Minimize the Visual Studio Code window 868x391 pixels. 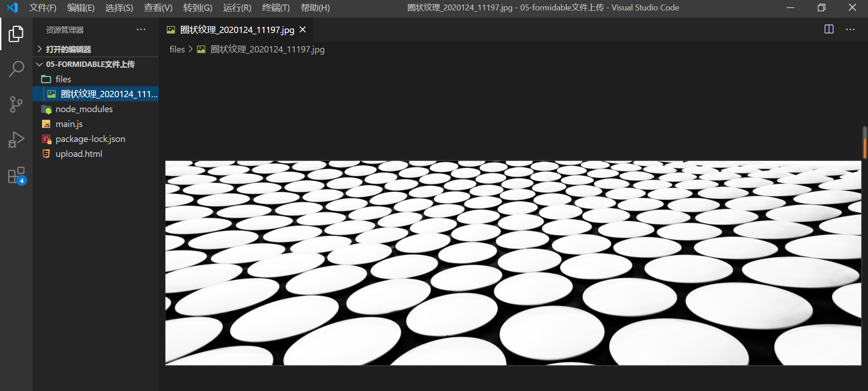[790, 8]
